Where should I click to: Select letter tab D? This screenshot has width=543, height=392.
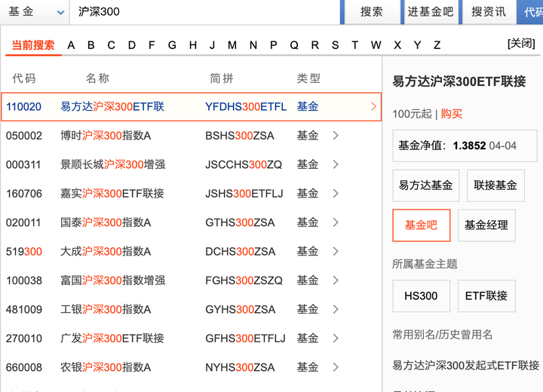point(132,45)
